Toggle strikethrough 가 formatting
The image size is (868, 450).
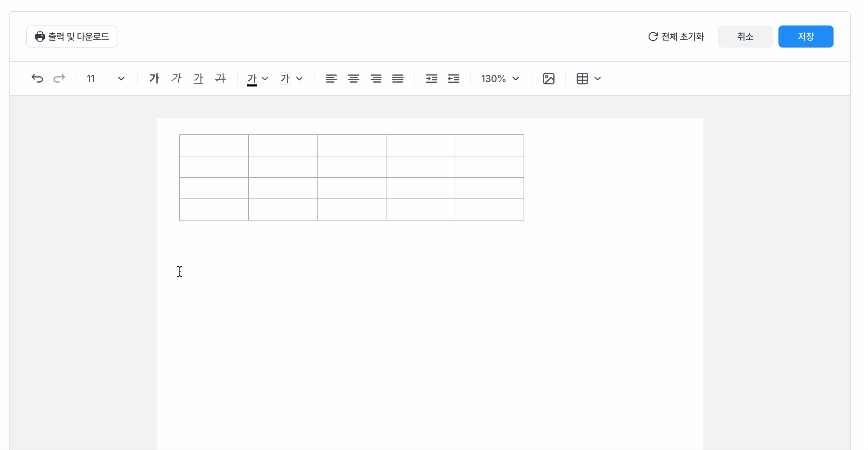[x=220, y=79]
